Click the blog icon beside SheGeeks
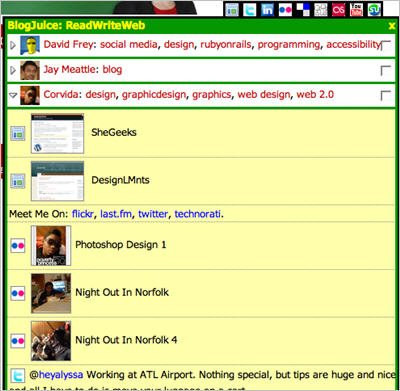 [18, 134]
